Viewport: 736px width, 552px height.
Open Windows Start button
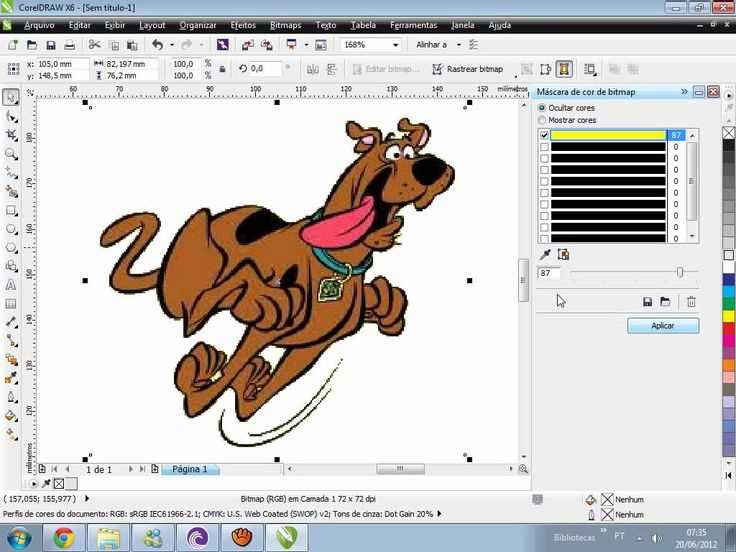(x=19, y=538)
